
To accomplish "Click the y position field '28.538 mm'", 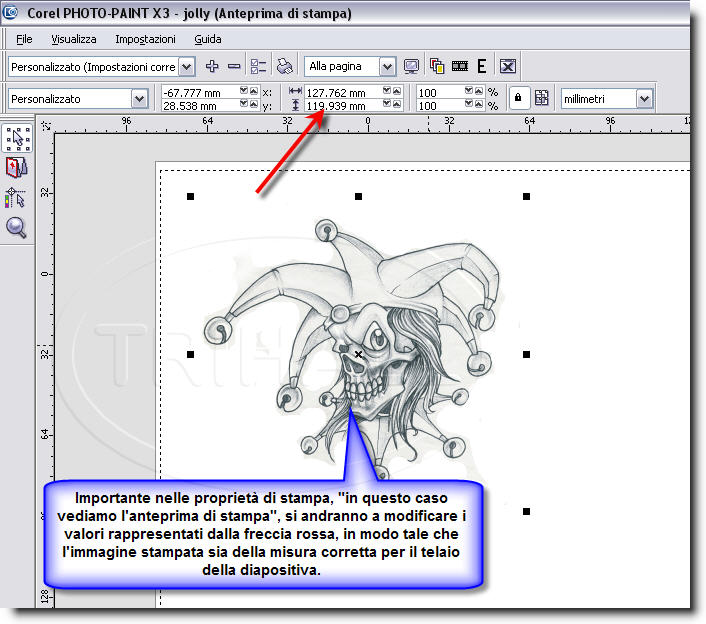I will (200, 106).
